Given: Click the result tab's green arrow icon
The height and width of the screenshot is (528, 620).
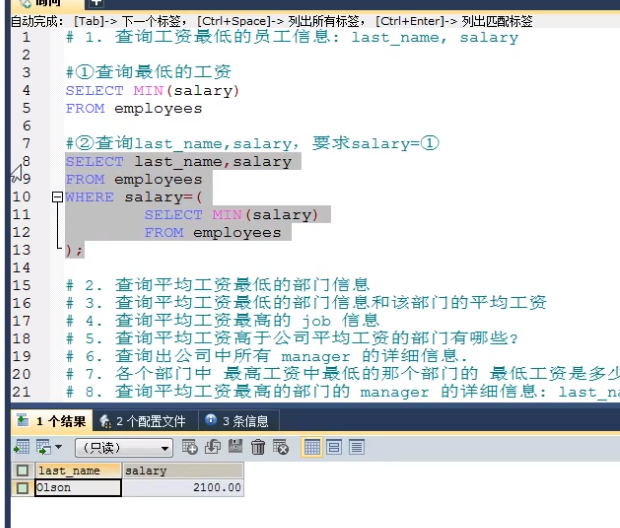Looking at the screenshot, I should (23, 420).
